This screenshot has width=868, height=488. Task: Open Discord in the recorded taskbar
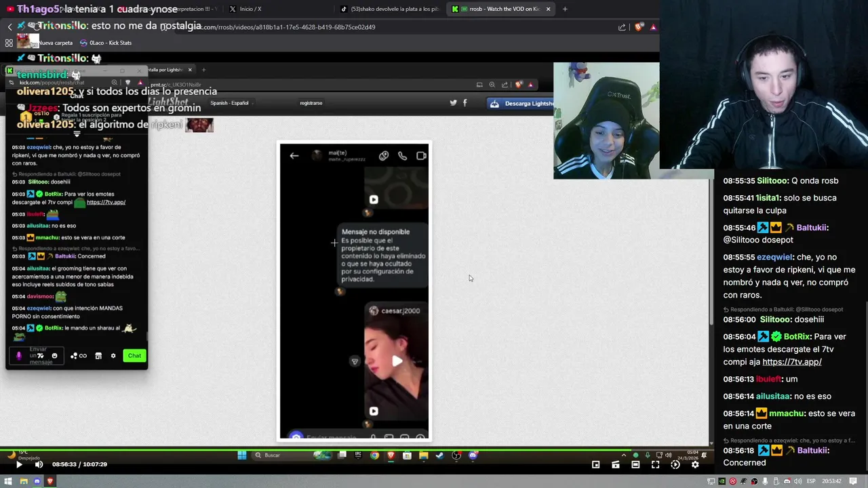tap(473, 455)
